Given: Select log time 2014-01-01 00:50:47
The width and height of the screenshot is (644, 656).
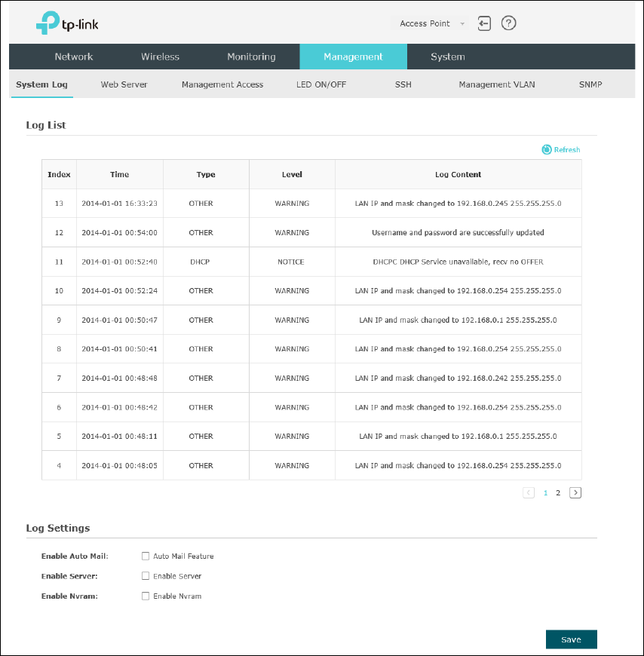Looking at the screenshot, I should [120, 320].
